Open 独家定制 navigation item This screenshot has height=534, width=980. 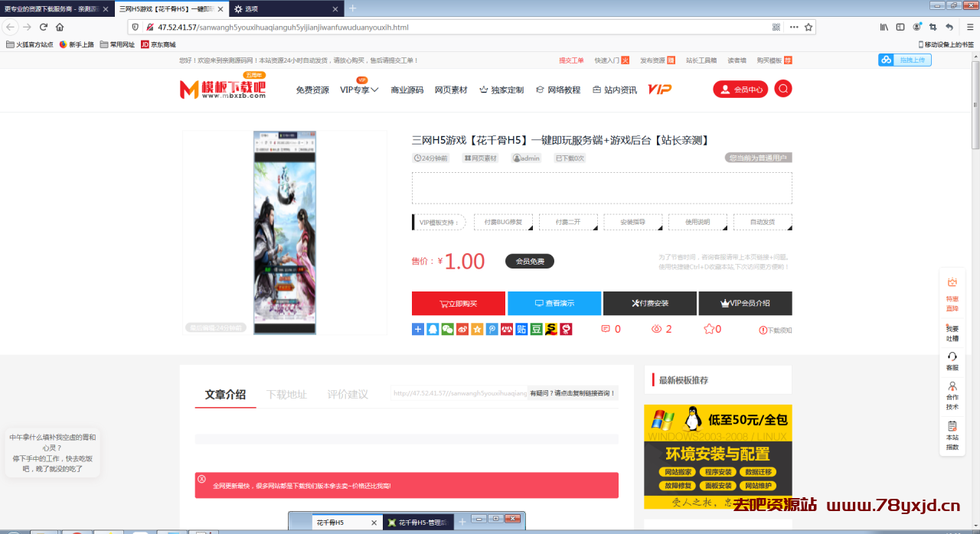coord(501,90)
